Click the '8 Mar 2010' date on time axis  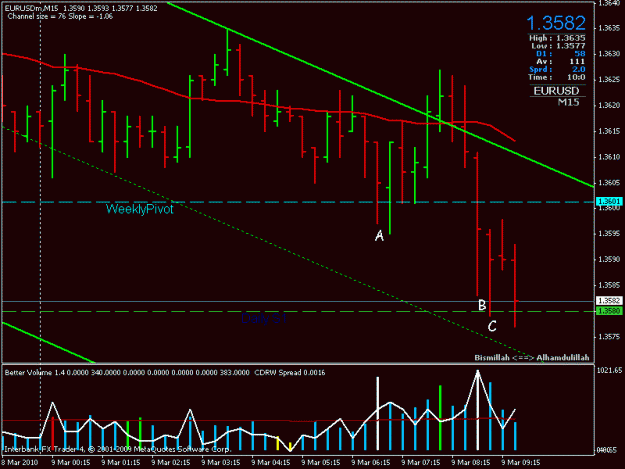tap(20, 463)
